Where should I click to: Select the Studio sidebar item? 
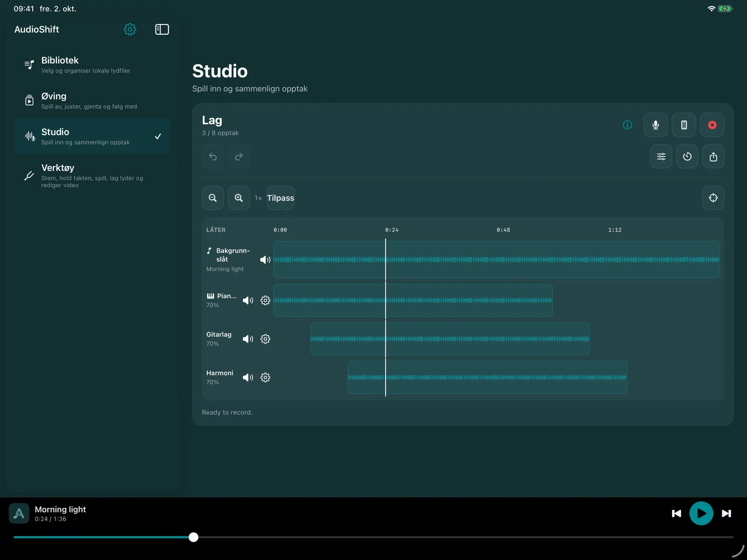92,136
